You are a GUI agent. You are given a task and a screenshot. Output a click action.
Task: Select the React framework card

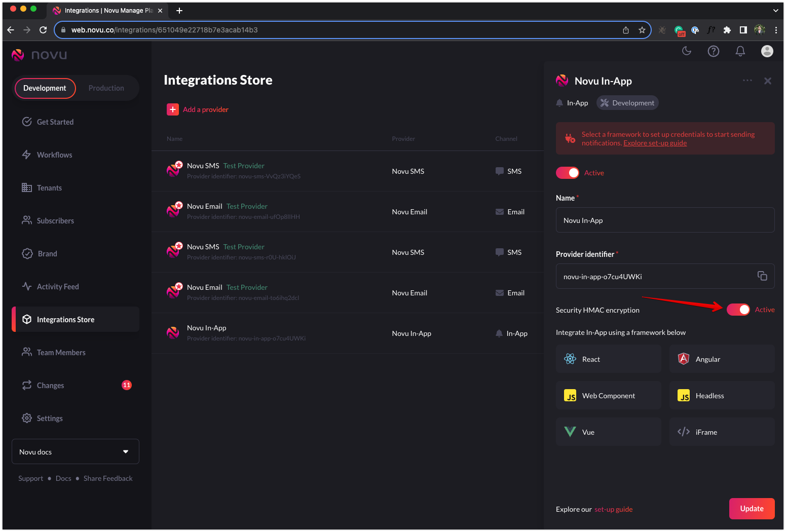[x=609, y=359]
